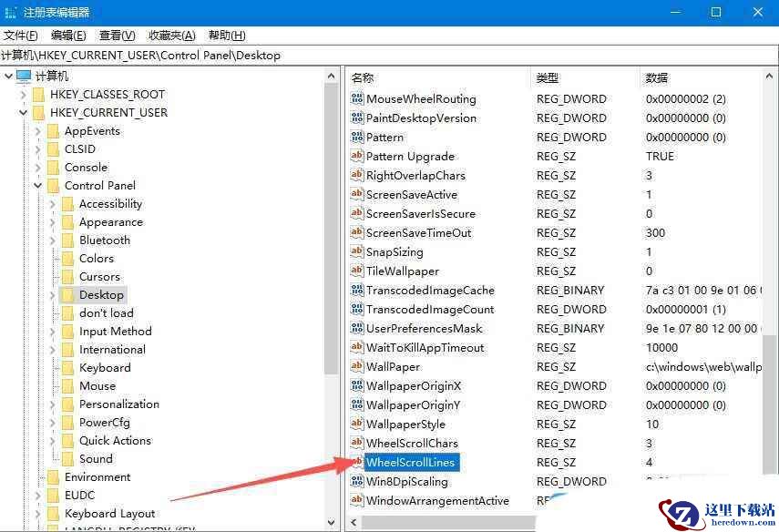Click the horizontal scrollbar left arrow
Viewport: 779px width, 532px height.
click(354, 522)
